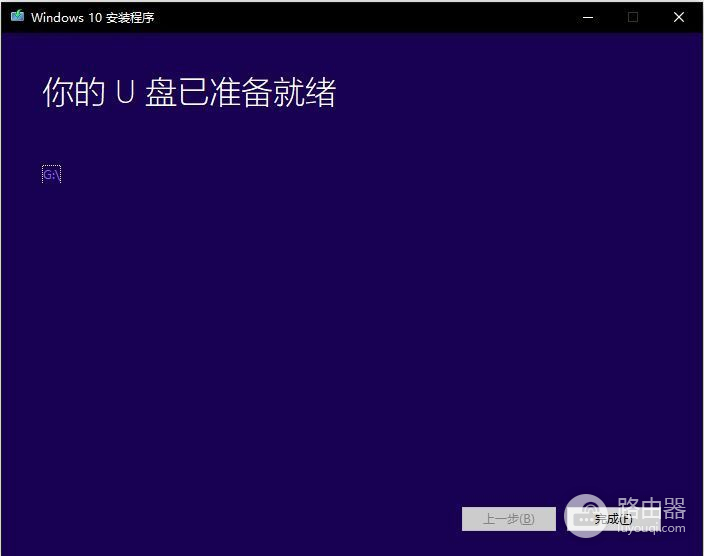This screenshot has height=556, width=704.
Task: Minimize the Windows 10 安装程序 window
Action: (588, 17)
